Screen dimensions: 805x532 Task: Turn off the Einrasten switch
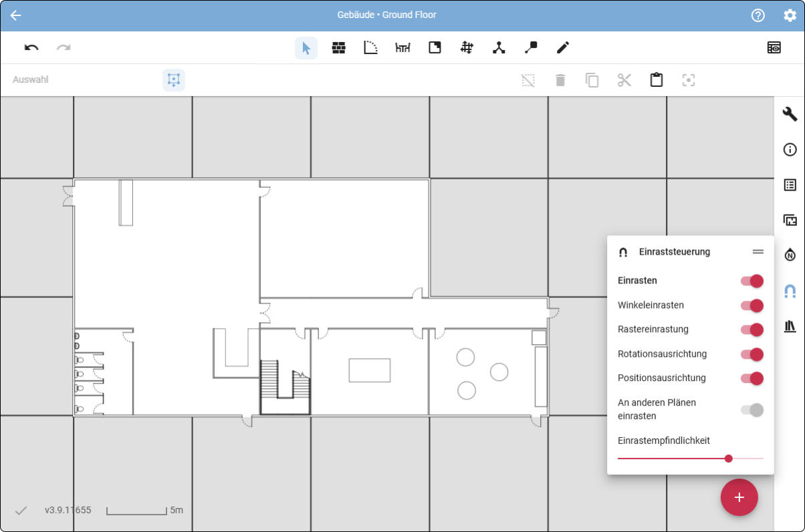pos(752,281)
